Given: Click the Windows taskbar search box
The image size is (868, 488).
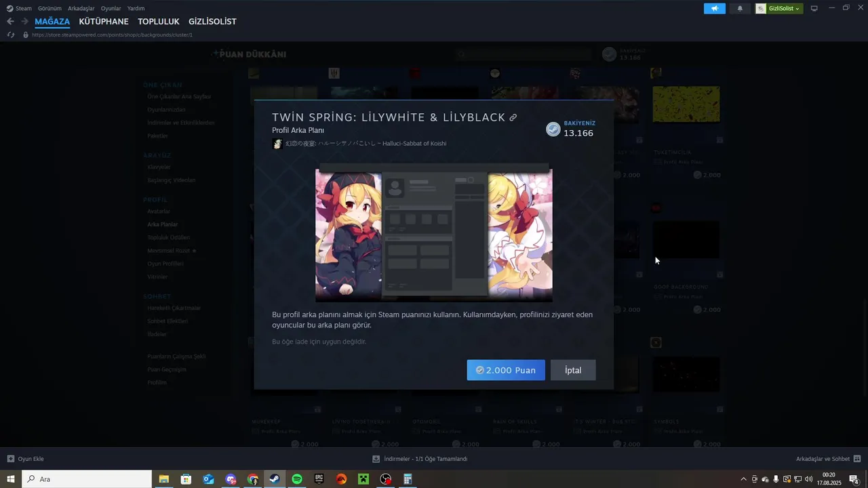Looking at the screenshot, I should pyautogui.click(x=87, y=479).
